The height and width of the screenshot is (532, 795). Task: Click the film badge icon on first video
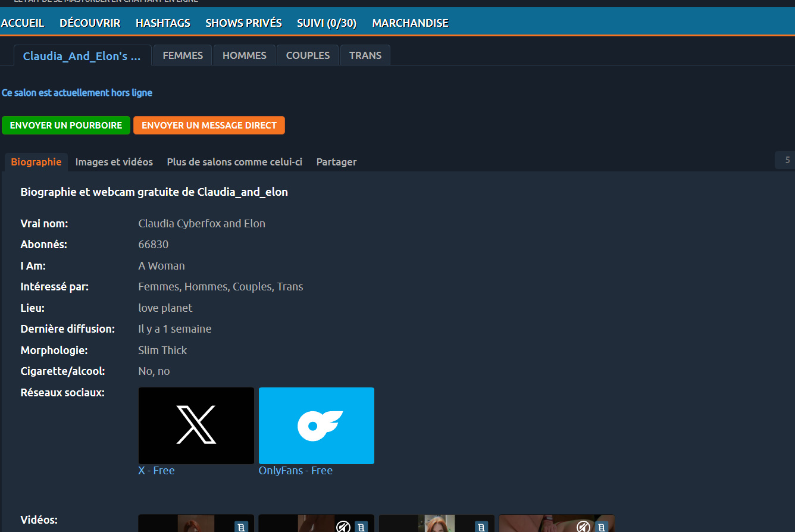click(x=241, y=527)
